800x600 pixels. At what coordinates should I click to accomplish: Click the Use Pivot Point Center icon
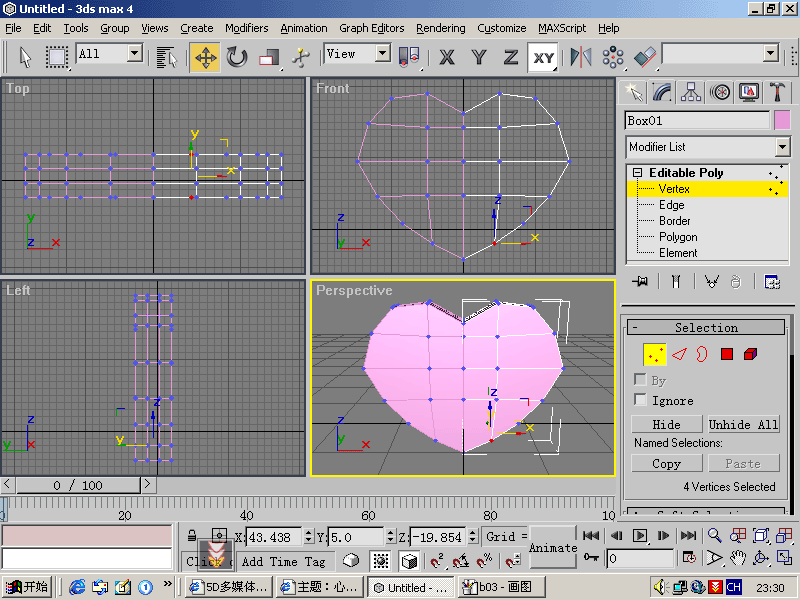[409, 57]
